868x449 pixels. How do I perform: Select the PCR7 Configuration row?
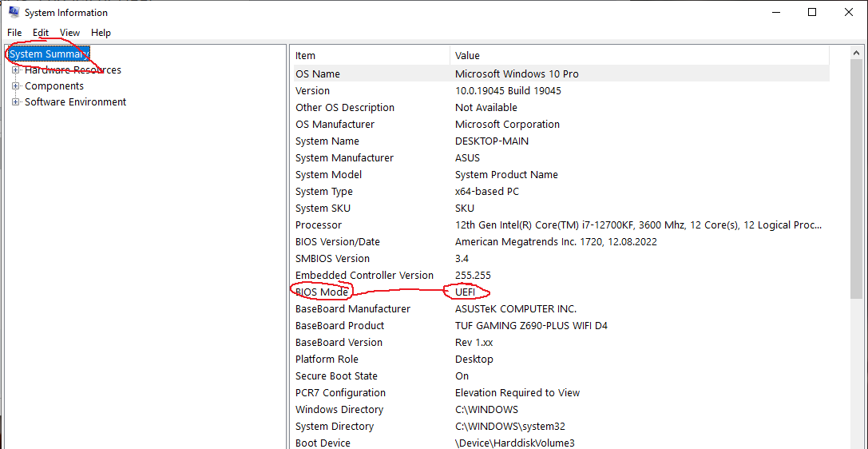[x=561, y=392]
